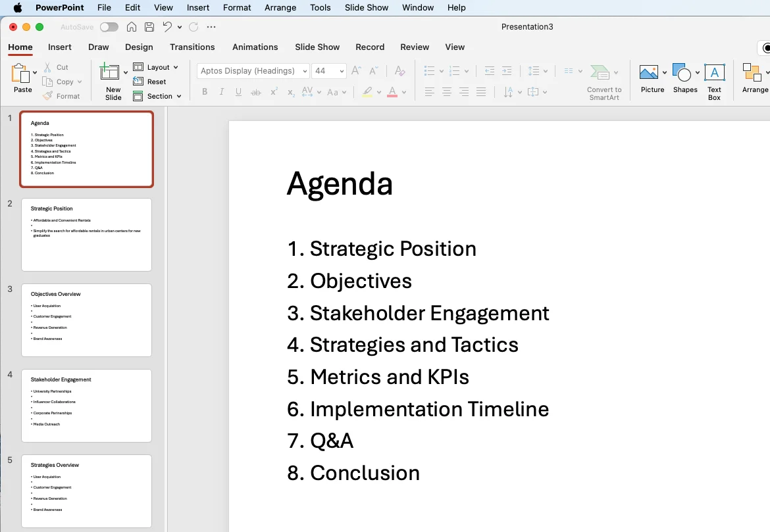Click the Save floppy disk icon
This screenshot has height=532, width=770.
(150, 27)
